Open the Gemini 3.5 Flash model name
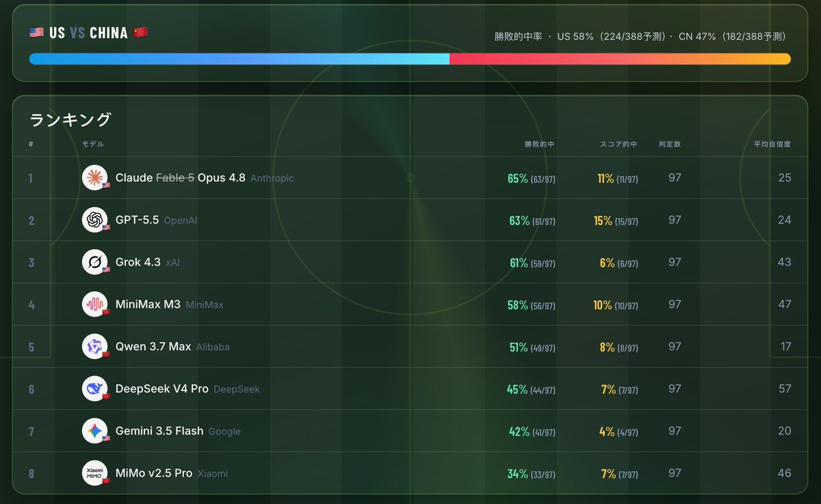Viewport: 821px width, 504px height. point(159,431)
